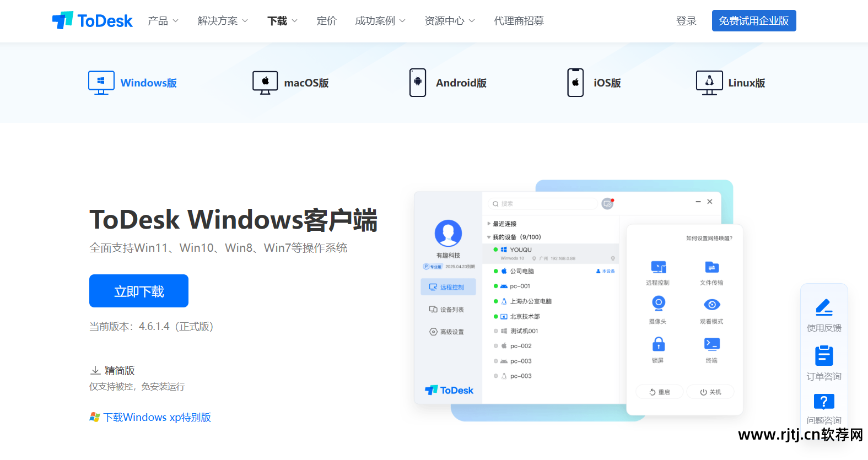Click the ToDesk Windows客户端 heading

pyautogui.click(x=233, y=219)
